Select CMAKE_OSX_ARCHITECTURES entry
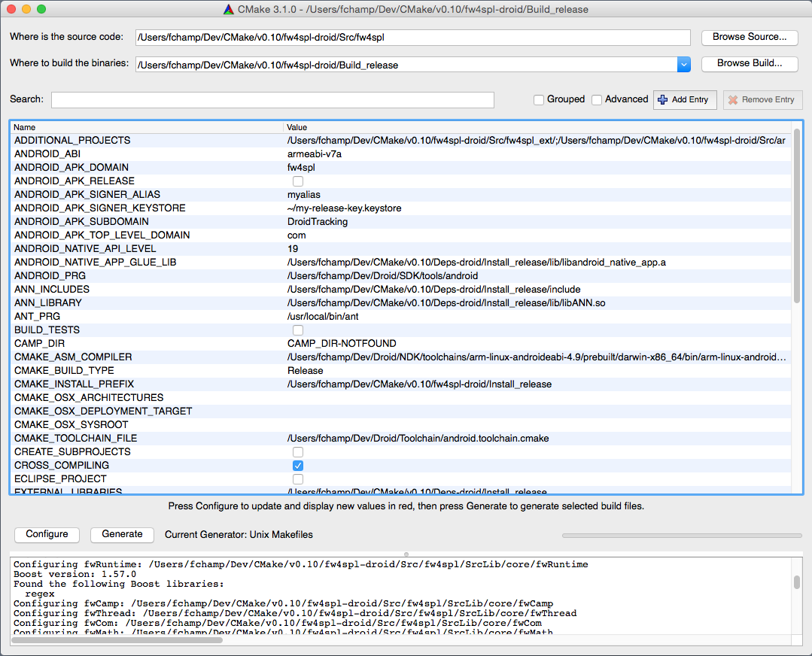This screenshot has height=656, width=812. tap(89, 398)
